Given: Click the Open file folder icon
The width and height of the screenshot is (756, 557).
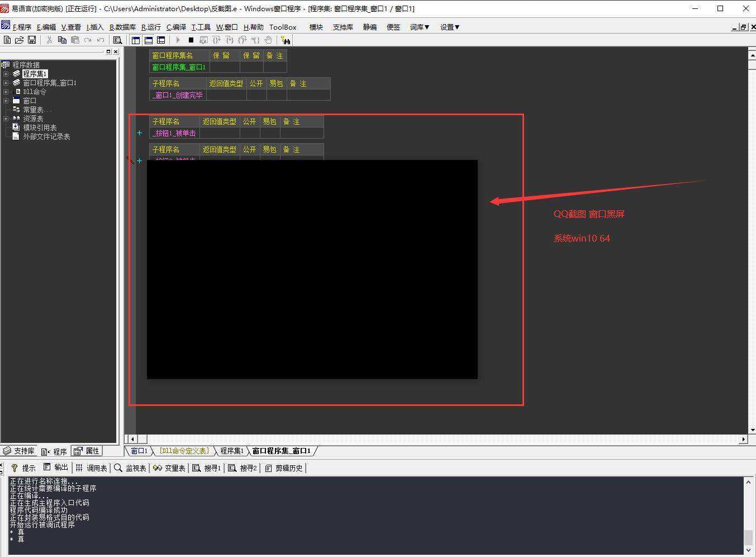Looking at the screenshot, I should point(20,40).
